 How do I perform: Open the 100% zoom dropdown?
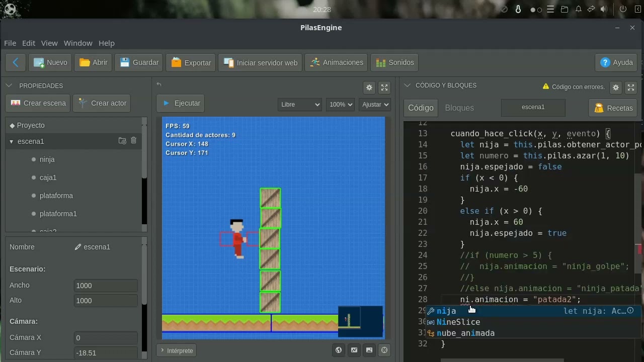coord(340,104)
